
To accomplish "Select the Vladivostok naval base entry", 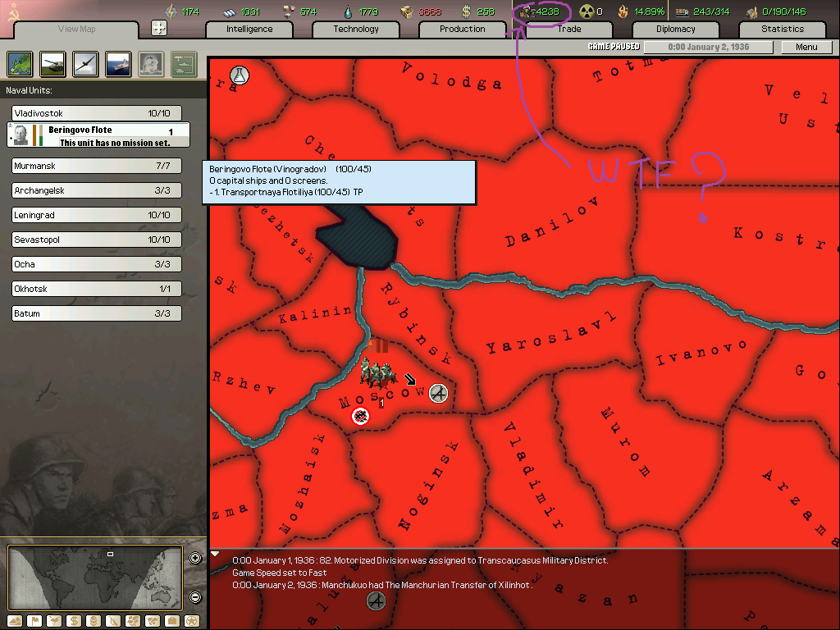I will (x=97, y=113).
